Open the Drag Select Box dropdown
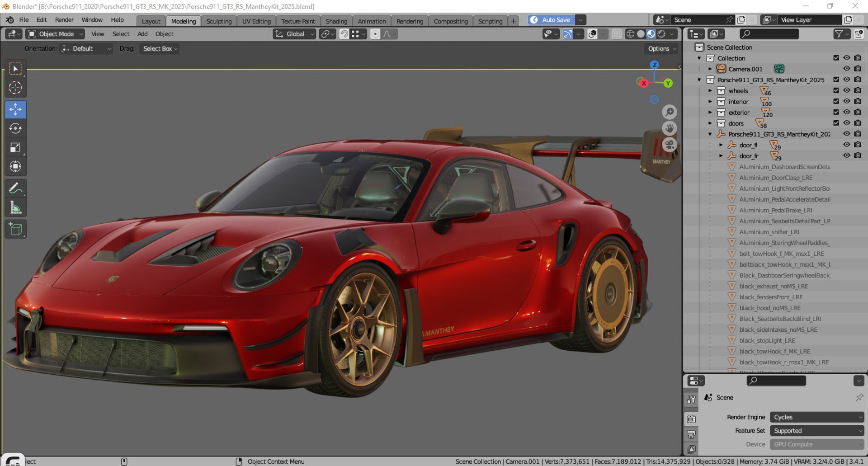Image resolution: width=868 pixels, height=466 pixels. pyautogui.click(x=160, y=49)
